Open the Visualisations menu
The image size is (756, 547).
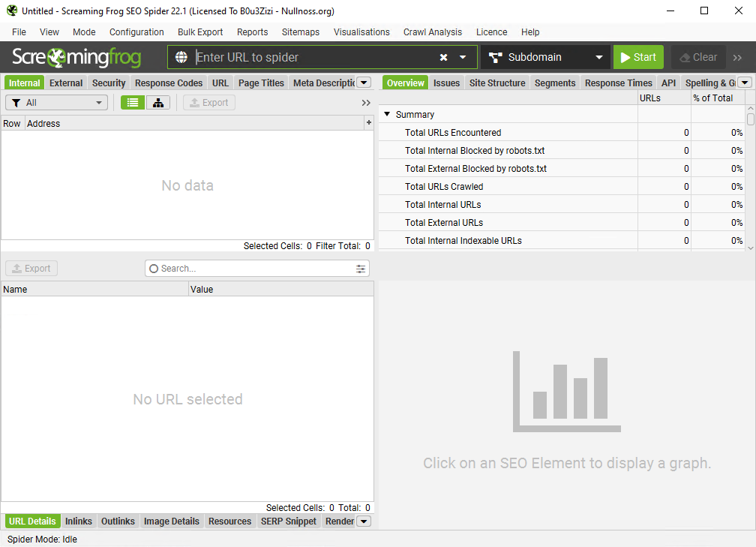(x=361, y=32)
